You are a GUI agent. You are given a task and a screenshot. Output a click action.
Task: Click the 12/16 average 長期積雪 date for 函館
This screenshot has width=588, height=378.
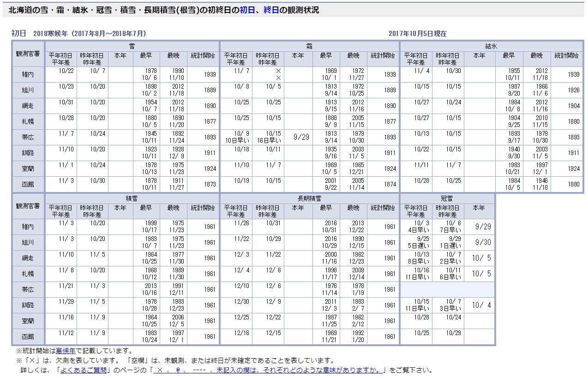[241, 333]
